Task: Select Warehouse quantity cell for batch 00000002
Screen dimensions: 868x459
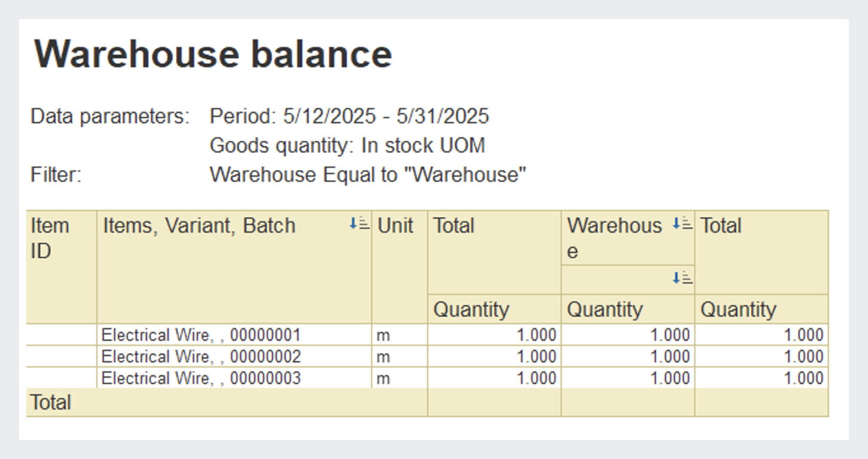Action: coord(628,357)
